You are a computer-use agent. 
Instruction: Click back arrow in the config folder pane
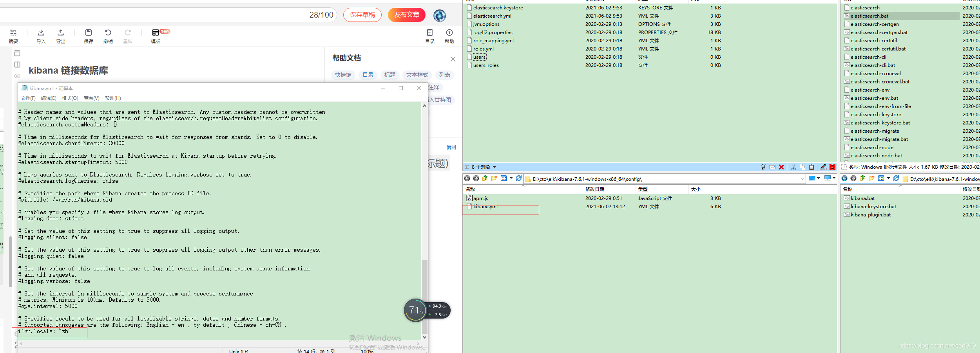(x=467, y=178)
